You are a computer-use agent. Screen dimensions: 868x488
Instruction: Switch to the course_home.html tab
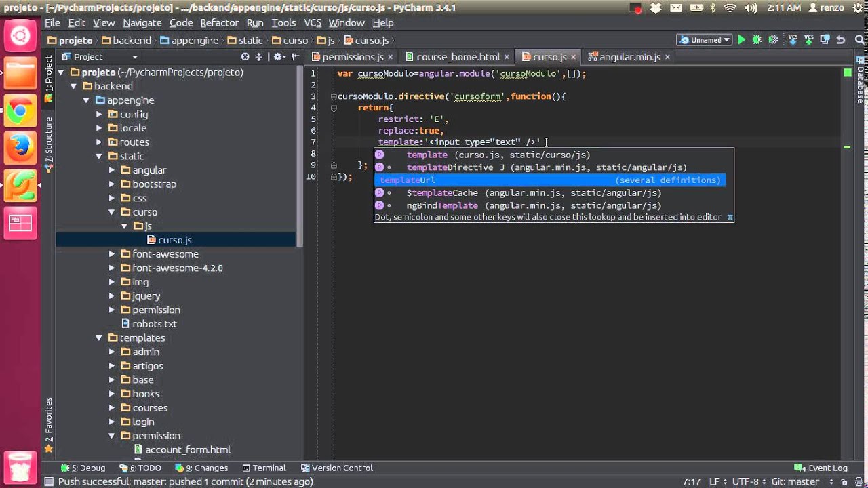[x=458, y=57]
